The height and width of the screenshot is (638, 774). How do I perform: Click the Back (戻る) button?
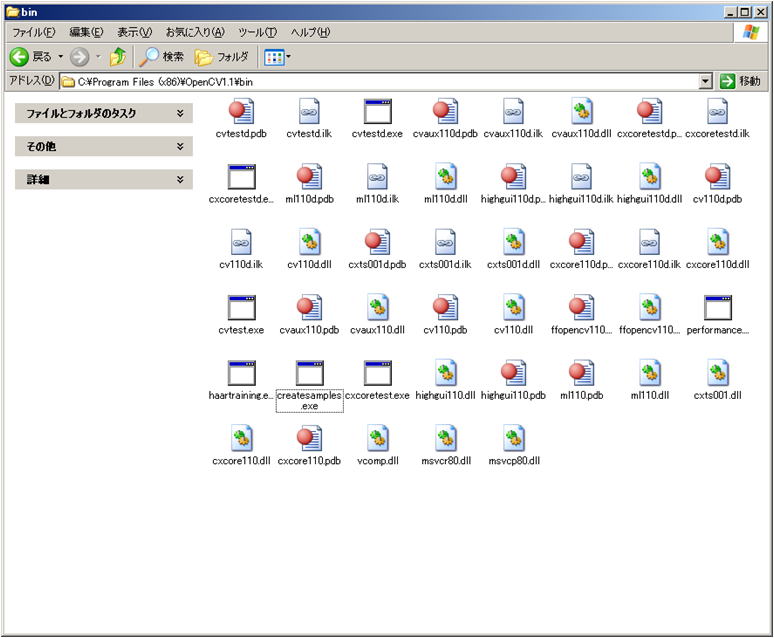tap(31, 57)
